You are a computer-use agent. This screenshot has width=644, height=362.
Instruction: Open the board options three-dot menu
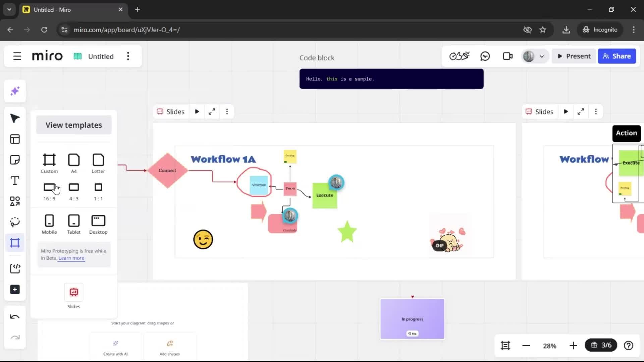(x=128, y=56)
